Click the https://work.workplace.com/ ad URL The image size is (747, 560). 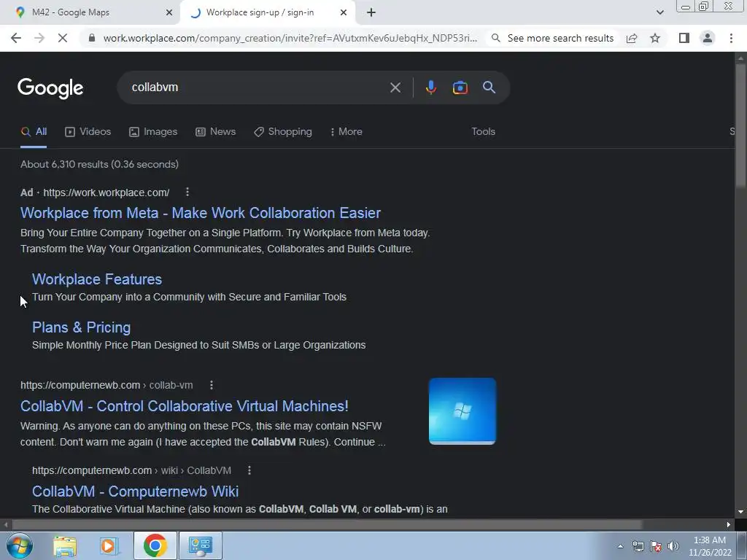107,192
